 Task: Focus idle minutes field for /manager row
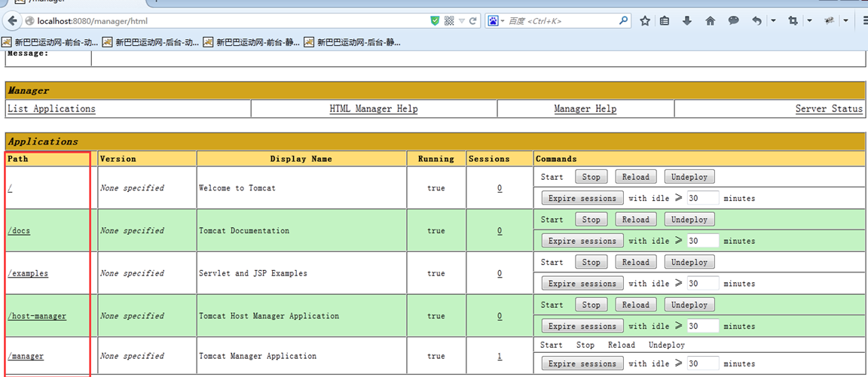point(703,363)
